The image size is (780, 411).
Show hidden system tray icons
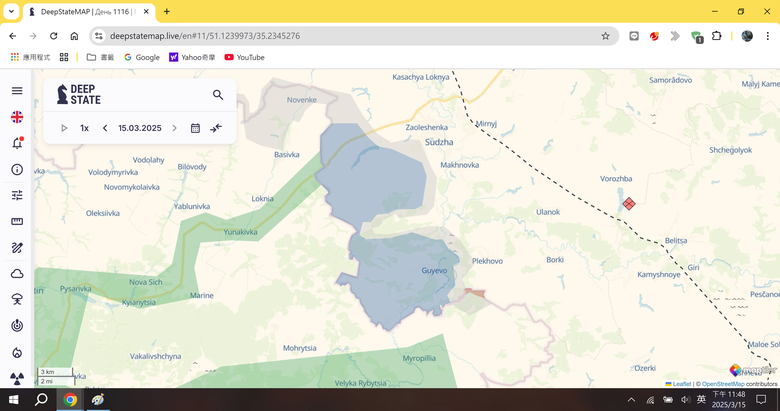click(631, 400)
